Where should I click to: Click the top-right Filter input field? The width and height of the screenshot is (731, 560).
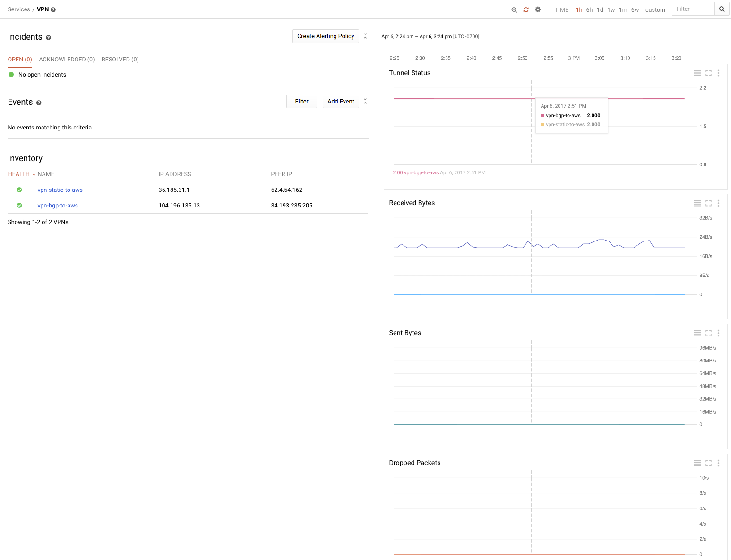(693, 9)
